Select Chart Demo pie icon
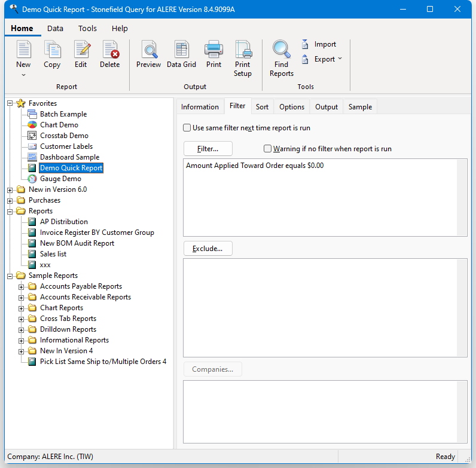Viewport: 476px width, 468px height. point(32,125)
